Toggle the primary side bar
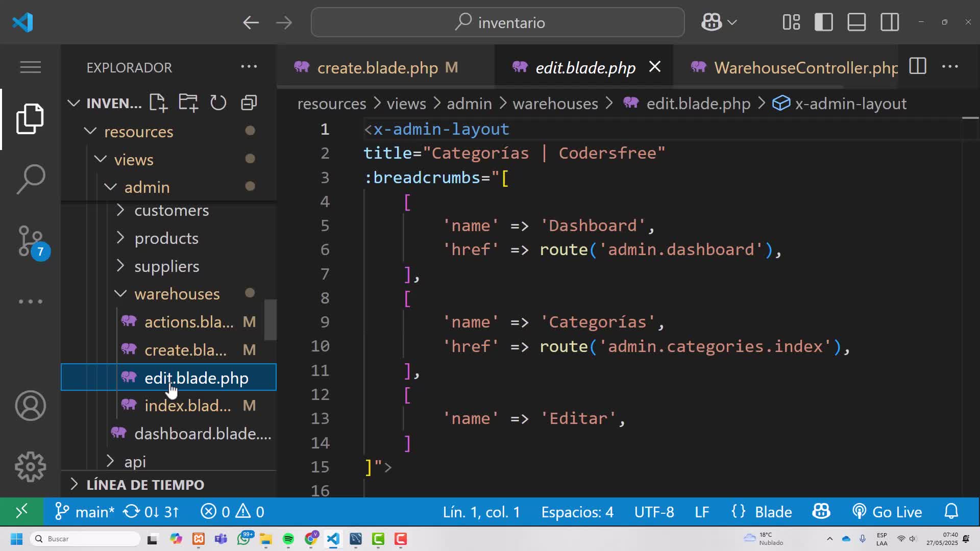This screenshot has height=551, width=980. 824,22
